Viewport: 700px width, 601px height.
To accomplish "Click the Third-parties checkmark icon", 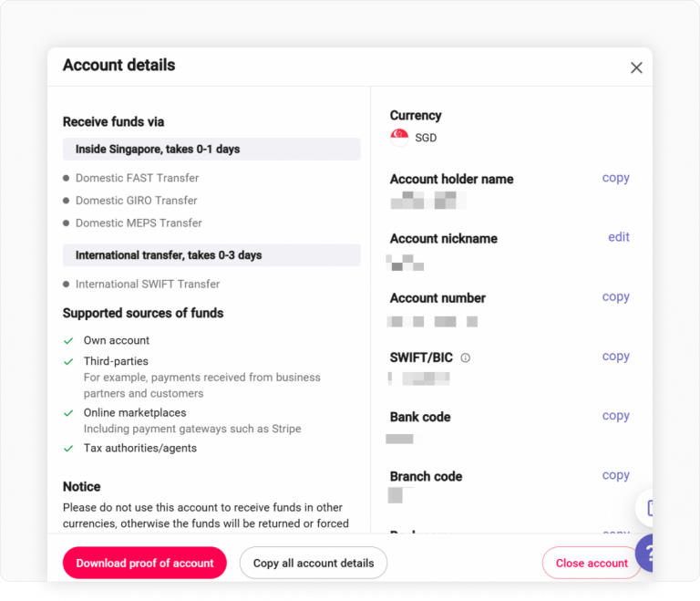I will [68, 361].
